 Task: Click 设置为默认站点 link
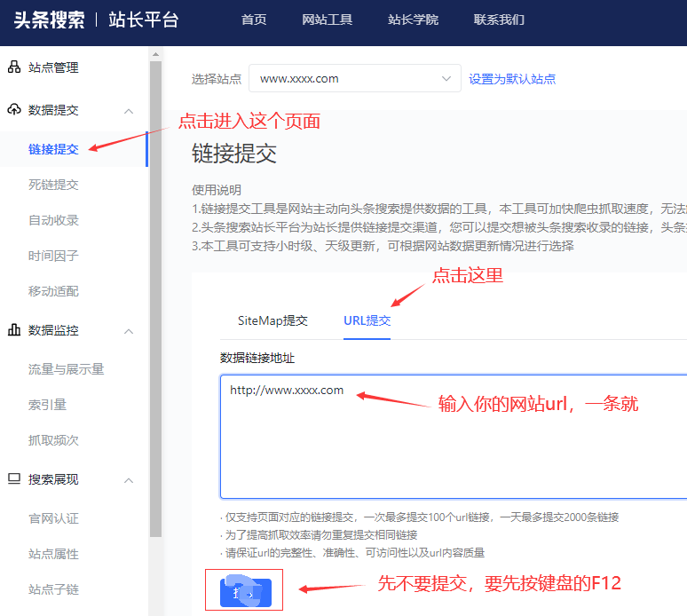512,79
